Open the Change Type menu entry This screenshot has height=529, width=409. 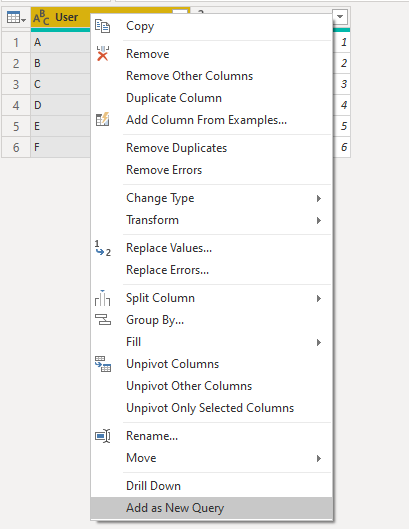[211, 198]
